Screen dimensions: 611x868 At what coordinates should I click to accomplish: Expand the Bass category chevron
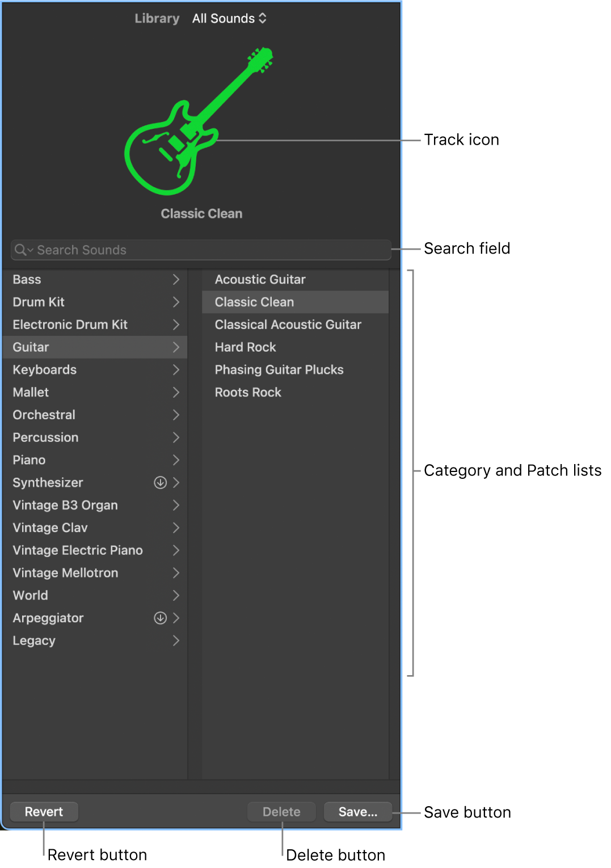tap(176, 279)
